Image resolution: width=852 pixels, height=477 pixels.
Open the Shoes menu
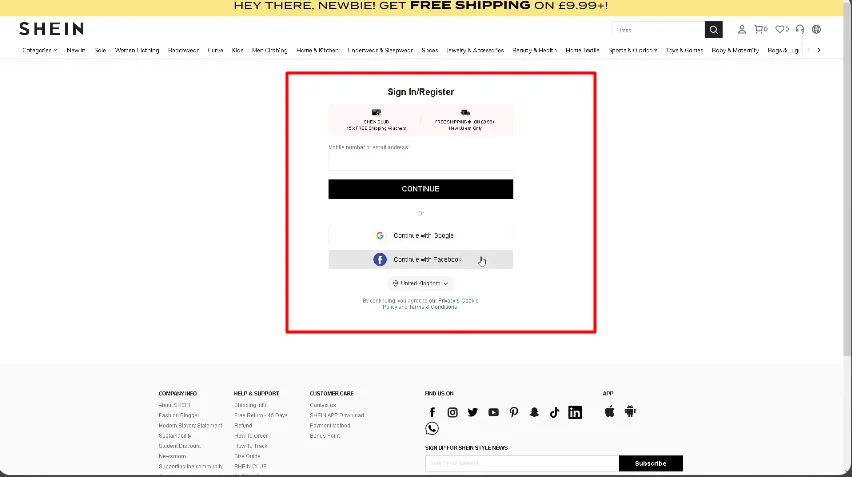coord(430,50)
